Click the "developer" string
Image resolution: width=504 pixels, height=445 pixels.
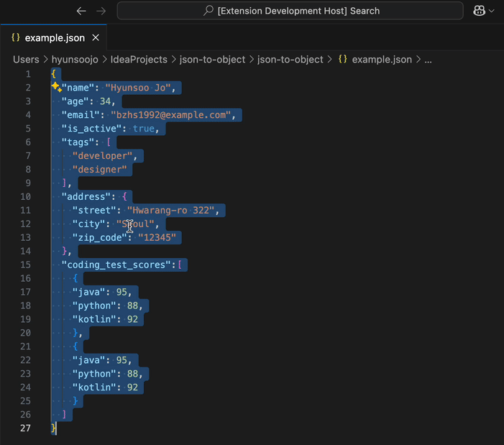(x=103, y=156)
